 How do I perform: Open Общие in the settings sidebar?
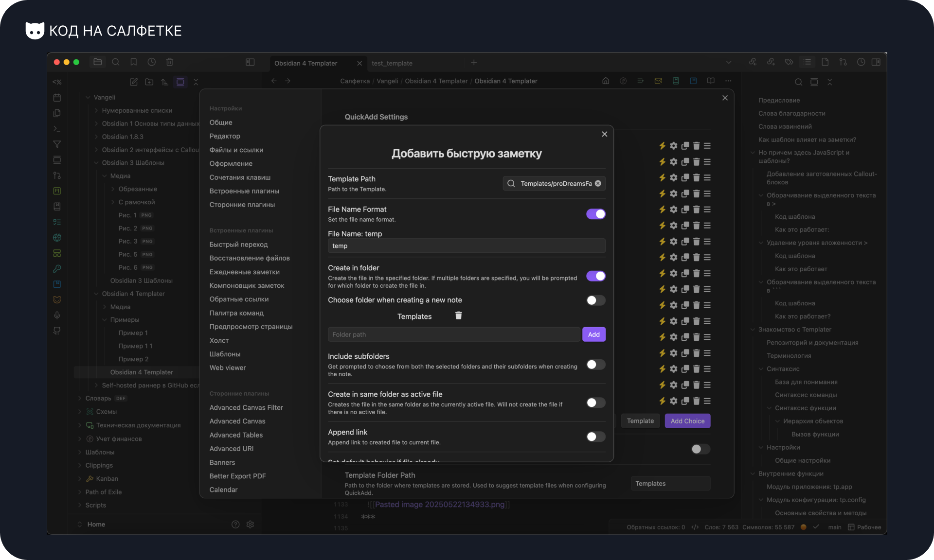(221, 122)
